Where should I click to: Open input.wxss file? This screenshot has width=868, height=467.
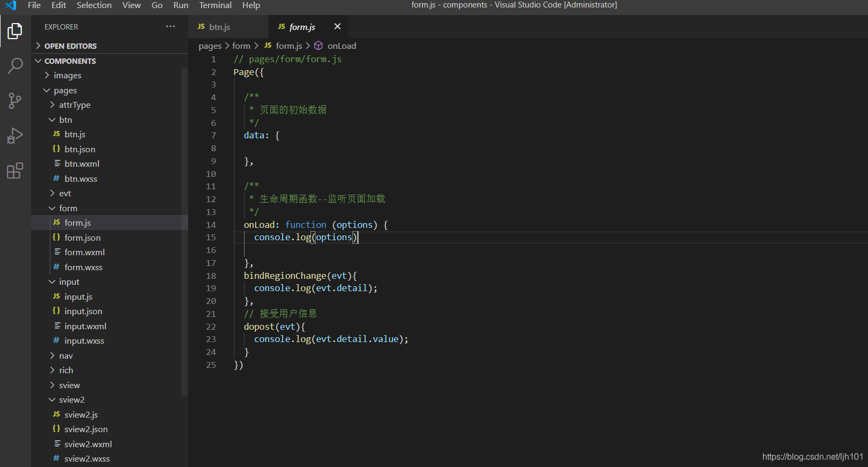[109, 341]
